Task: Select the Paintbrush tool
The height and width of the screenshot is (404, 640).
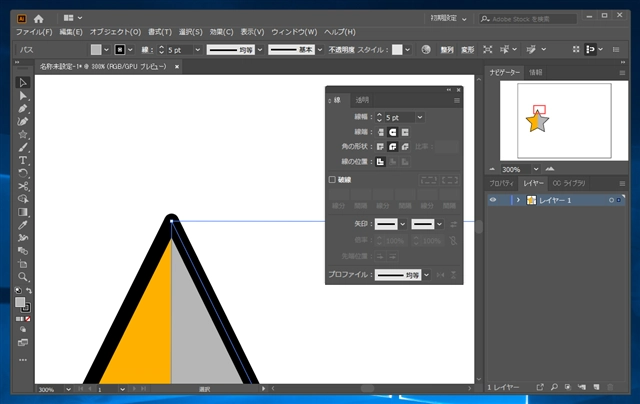Action: (x=23, y=147)
